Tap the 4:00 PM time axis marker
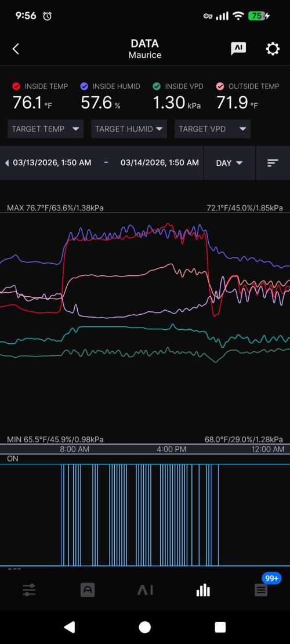290x644 pixels. (171, 449)
